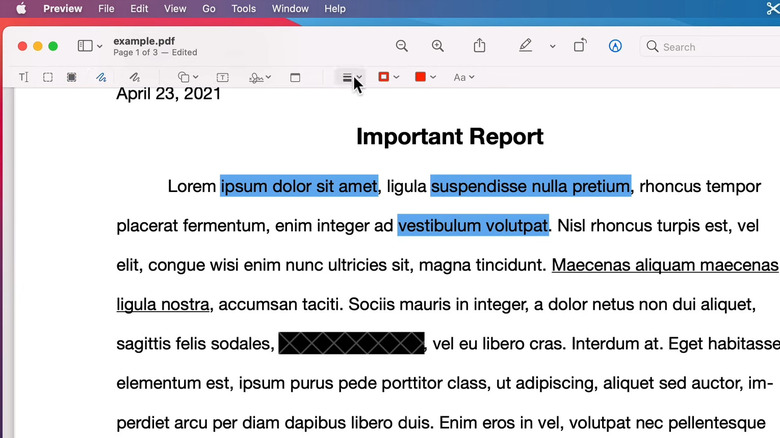Click the example.pdf document title
The width and height of the screenshot is (780, 438).
[144, 41]
